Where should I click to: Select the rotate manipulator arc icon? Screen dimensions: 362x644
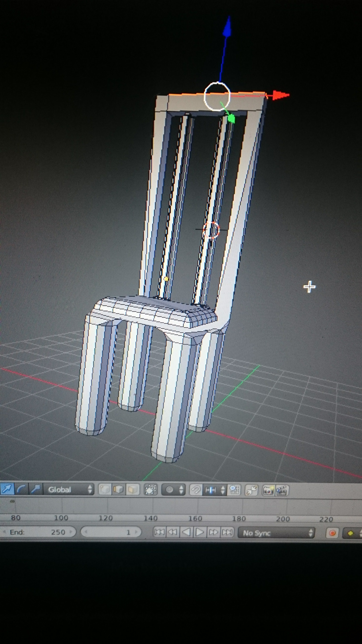(x=21, y=489)
